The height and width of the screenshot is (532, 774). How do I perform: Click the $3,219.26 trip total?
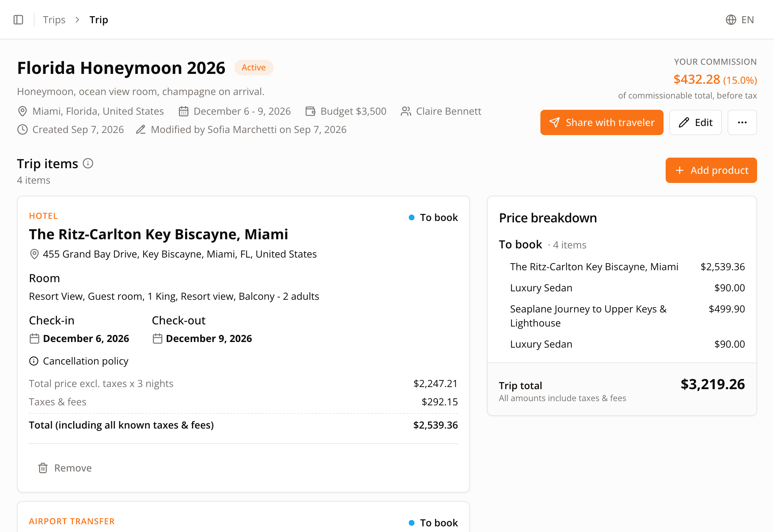click(x=712, y=384)
